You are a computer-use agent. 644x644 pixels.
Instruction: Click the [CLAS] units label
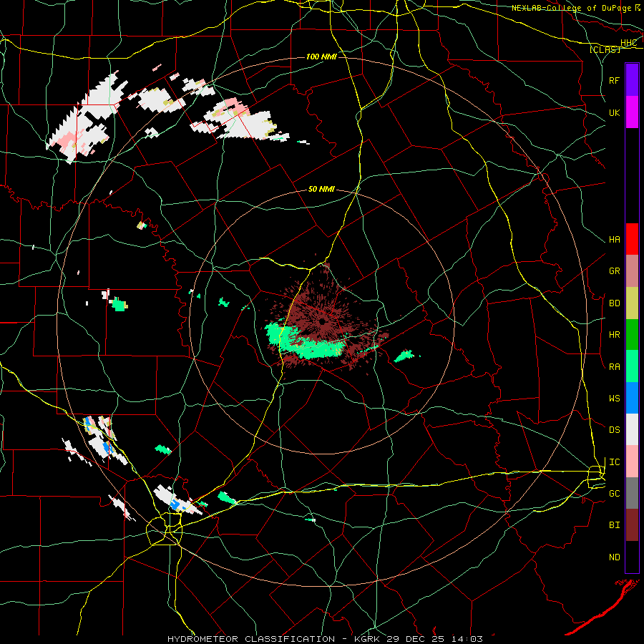point(605,50)
